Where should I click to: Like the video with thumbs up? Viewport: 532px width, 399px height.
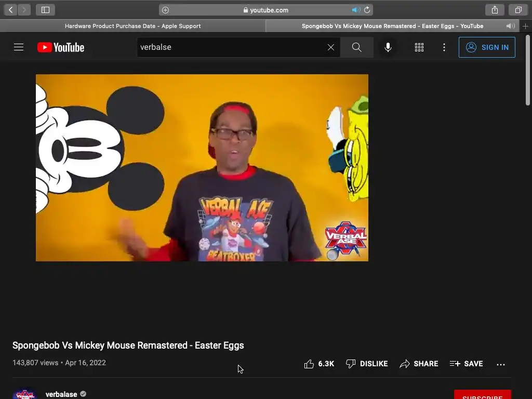tap(319, 364)
